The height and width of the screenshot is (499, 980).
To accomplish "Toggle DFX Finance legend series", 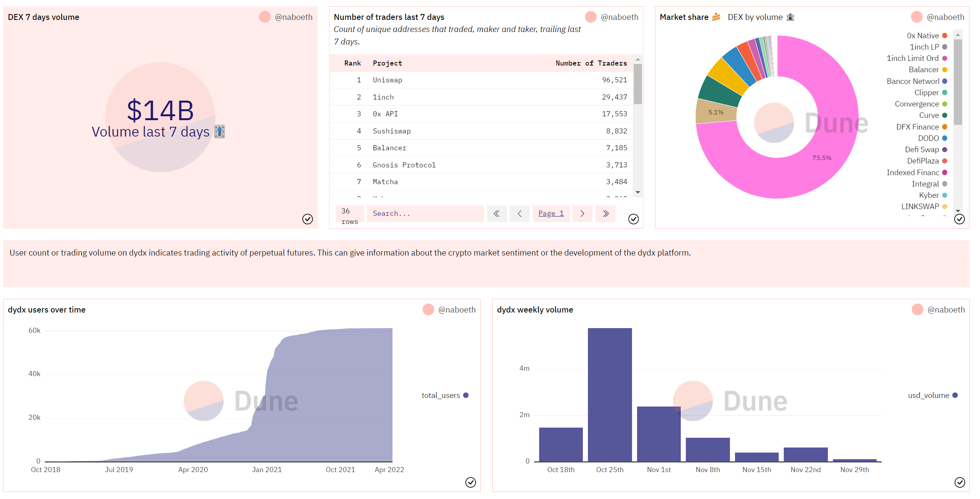I will pos(921,127).
